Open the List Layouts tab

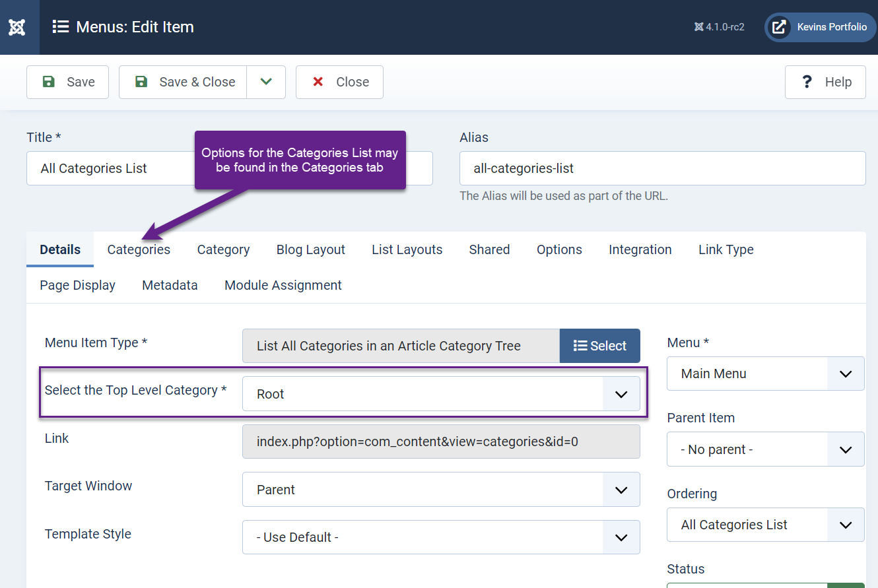[x=407, y=249]
